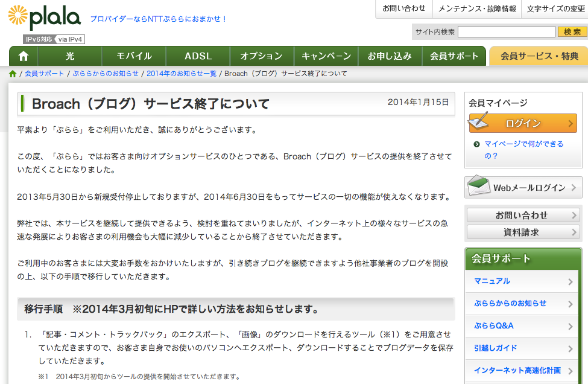Click the 会員マイページ label

tap(498, 103)
